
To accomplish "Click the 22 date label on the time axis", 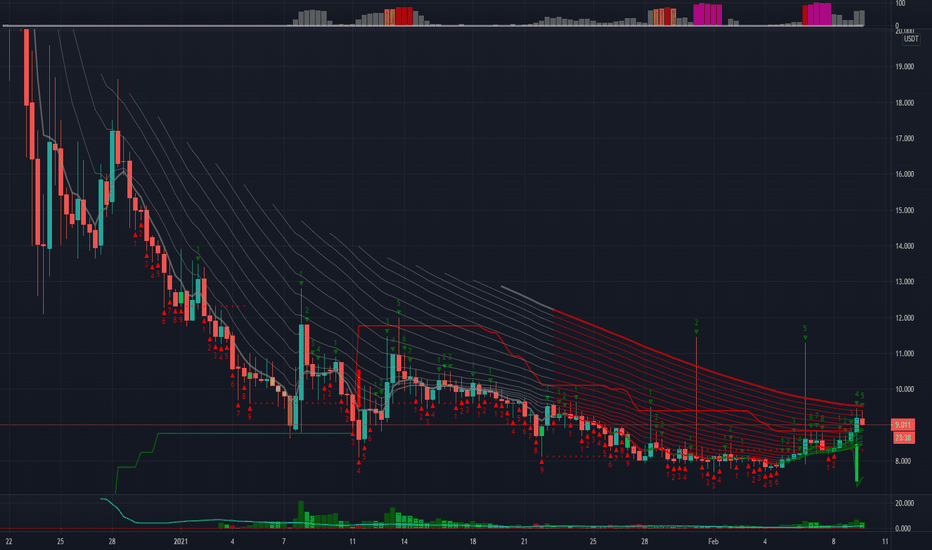I will click(8, 541).
